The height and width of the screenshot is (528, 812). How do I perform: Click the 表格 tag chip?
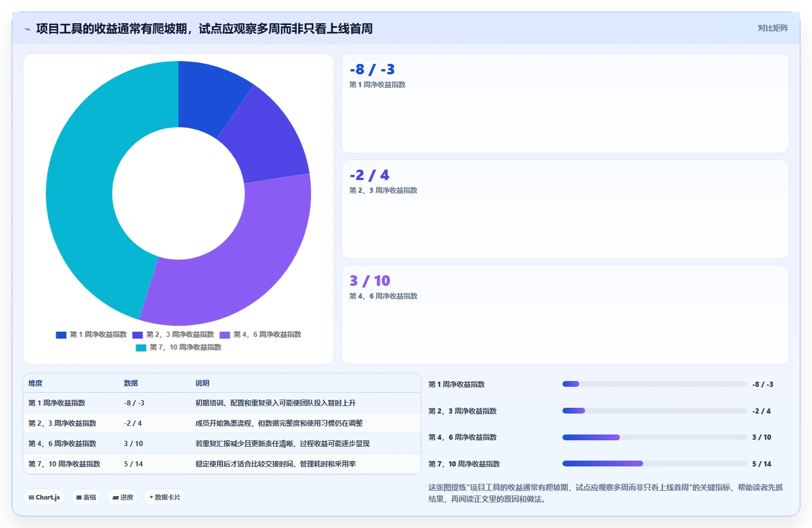coord(86,497)
